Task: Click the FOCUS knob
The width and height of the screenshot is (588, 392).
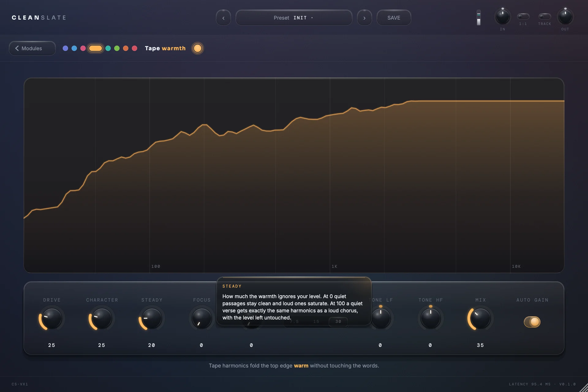Action: tap(202, 318)
